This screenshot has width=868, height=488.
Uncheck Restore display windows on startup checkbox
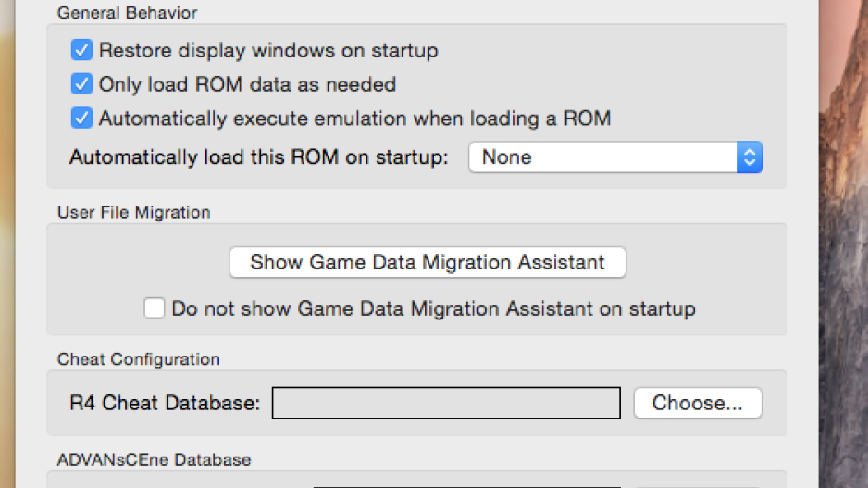point(81,50)
